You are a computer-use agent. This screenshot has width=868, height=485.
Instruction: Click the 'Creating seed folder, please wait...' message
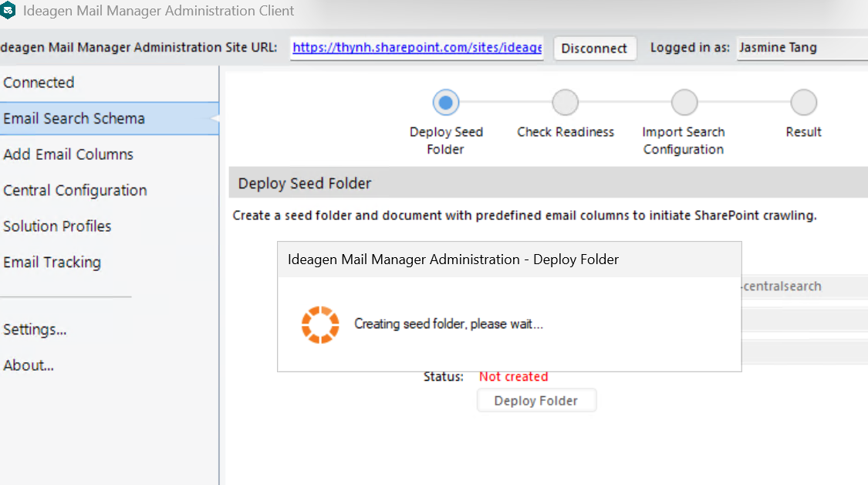point(448,324)
